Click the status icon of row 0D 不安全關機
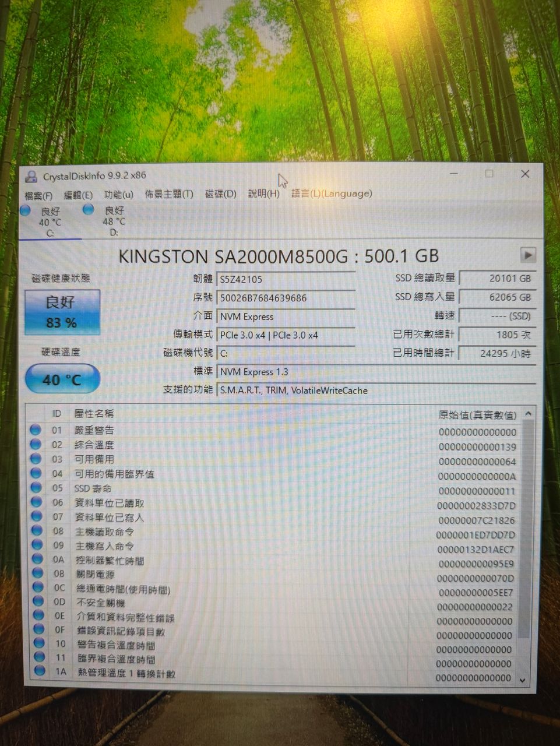 pos(38,601)
